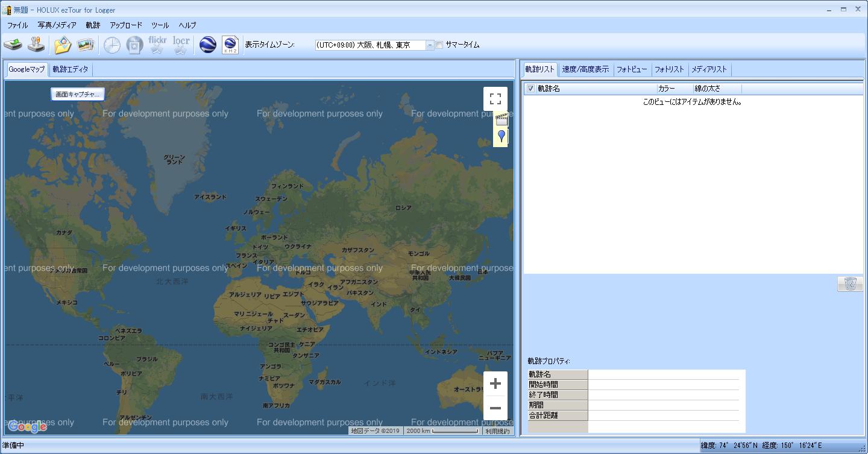Click the ブラジル label on the map
This screenshot has width=868, height=454.
[146, 359]
